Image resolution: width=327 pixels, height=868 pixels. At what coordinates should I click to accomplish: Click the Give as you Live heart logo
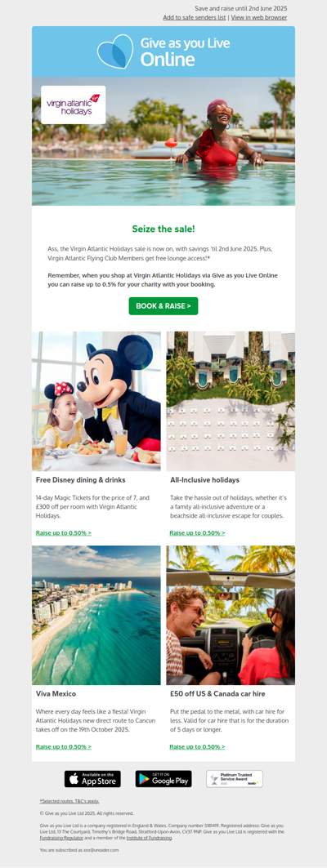pyautogui.click(x=115, y=51)
